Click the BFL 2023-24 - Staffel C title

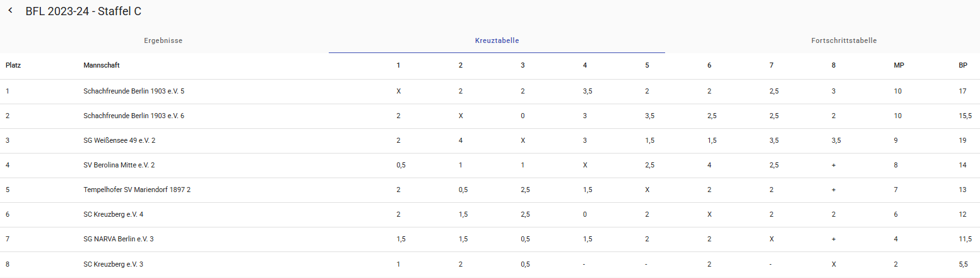83,11
